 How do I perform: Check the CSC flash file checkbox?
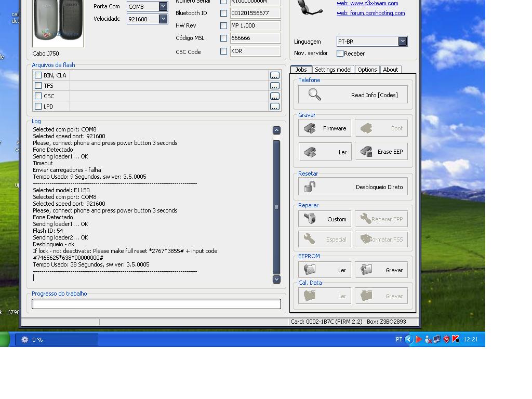(x=38, y=96)
